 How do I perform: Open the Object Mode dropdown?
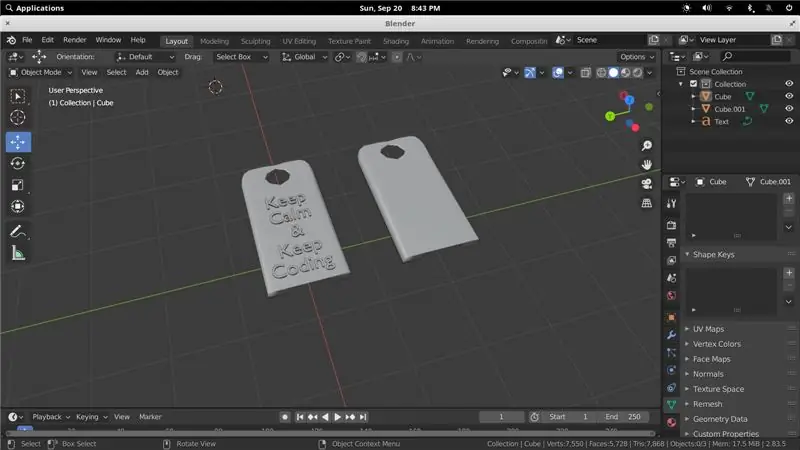click(41, 72)
